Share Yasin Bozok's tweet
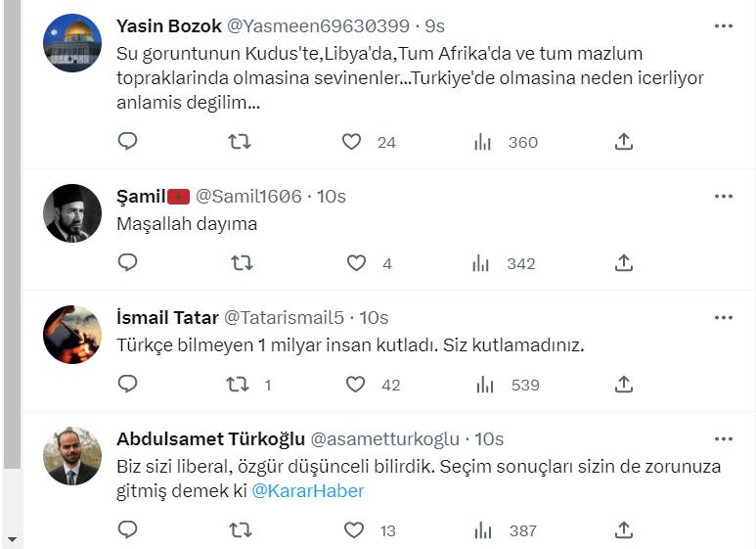 [624, 142]
